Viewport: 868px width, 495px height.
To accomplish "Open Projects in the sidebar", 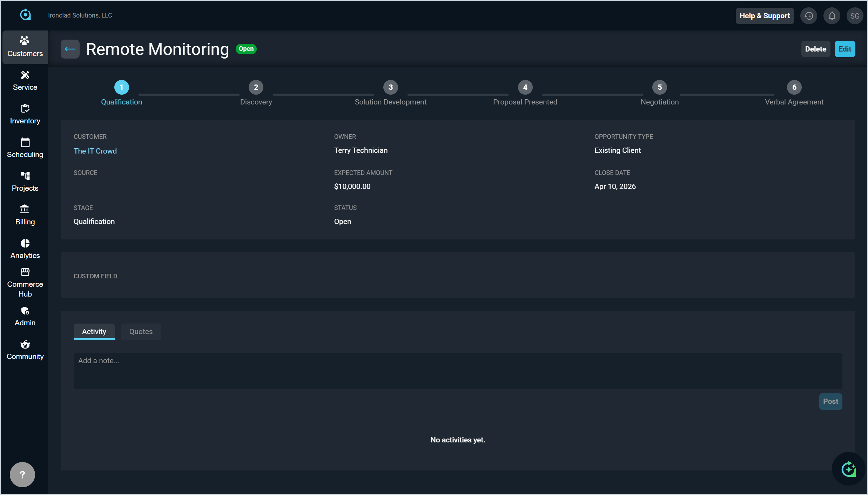I will [25, 182].
